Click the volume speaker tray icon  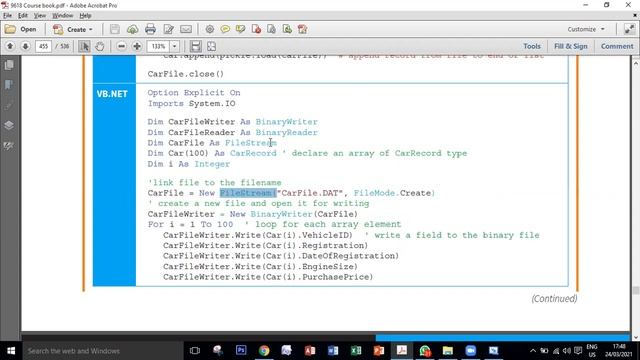point(567,351)
